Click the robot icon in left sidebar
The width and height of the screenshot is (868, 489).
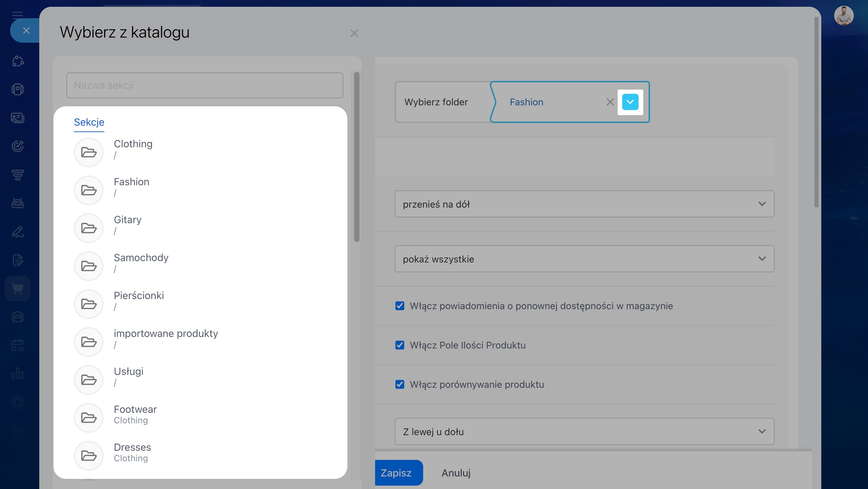[x=18, y=203]
